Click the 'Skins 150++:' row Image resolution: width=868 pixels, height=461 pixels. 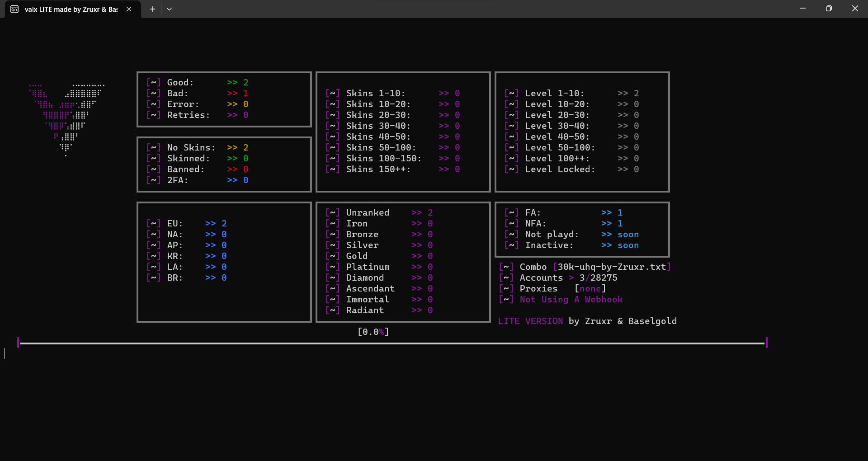point(392,169)
